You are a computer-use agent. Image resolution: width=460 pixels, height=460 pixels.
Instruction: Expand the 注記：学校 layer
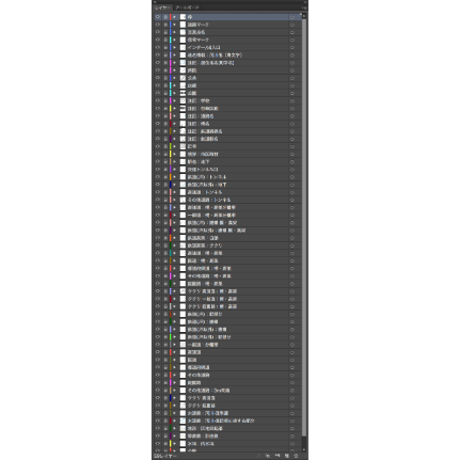pyautogui.click(x=175, y=101)
